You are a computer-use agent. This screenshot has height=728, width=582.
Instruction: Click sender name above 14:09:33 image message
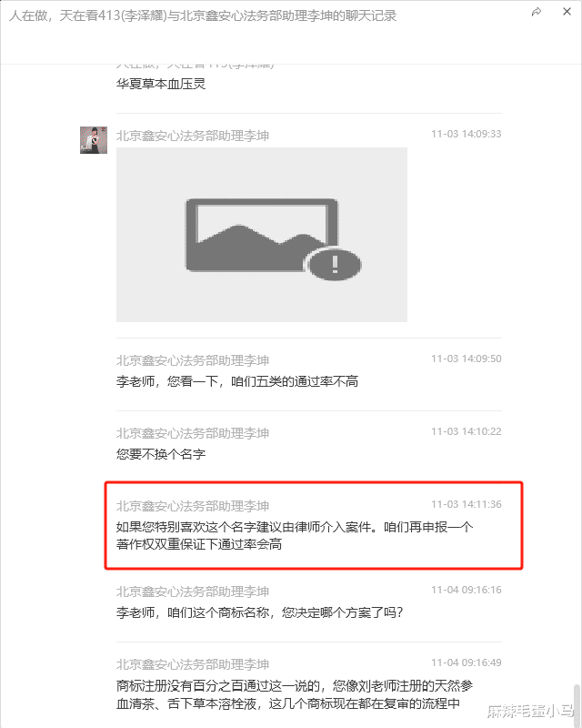point(193,136)
